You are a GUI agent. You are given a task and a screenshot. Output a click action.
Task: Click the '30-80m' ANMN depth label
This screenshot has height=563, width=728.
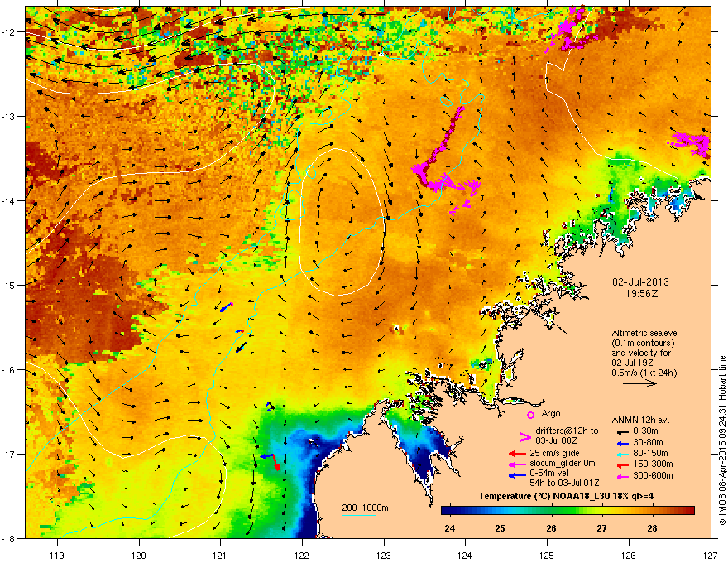(x=648, y=442)
